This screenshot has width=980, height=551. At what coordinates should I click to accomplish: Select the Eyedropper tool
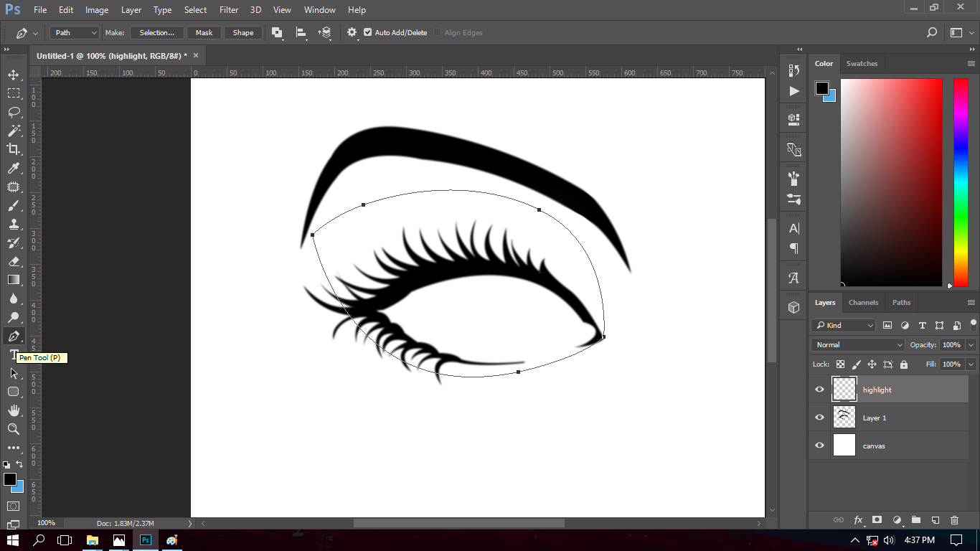[x=13, y=168]
